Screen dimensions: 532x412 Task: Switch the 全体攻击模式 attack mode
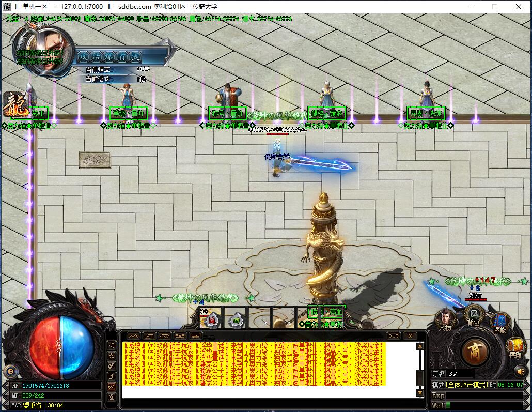pos(467,385)
